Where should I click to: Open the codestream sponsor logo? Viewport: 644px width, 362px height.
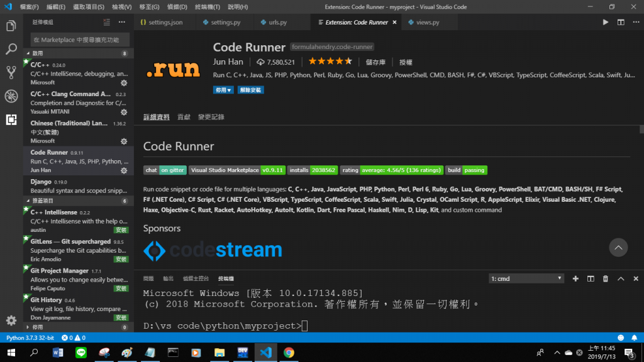point(213,250)
